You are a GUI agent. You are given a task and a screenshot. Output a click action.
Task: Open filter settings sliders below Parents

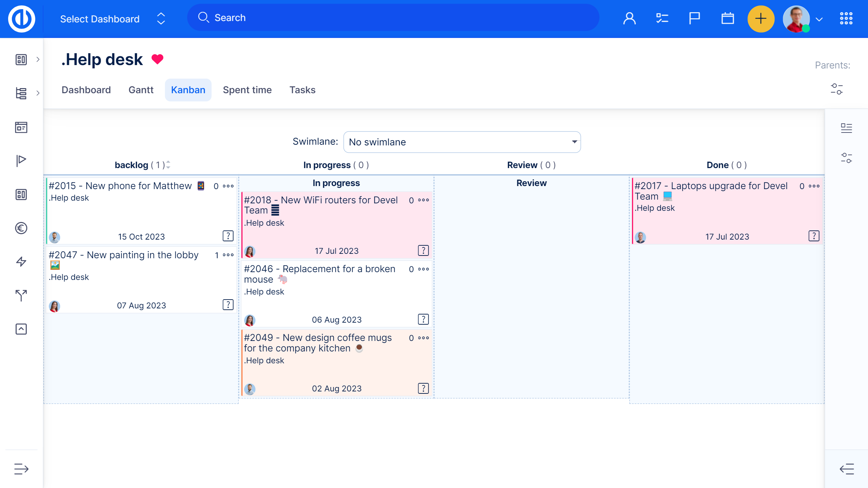(836, 89)
